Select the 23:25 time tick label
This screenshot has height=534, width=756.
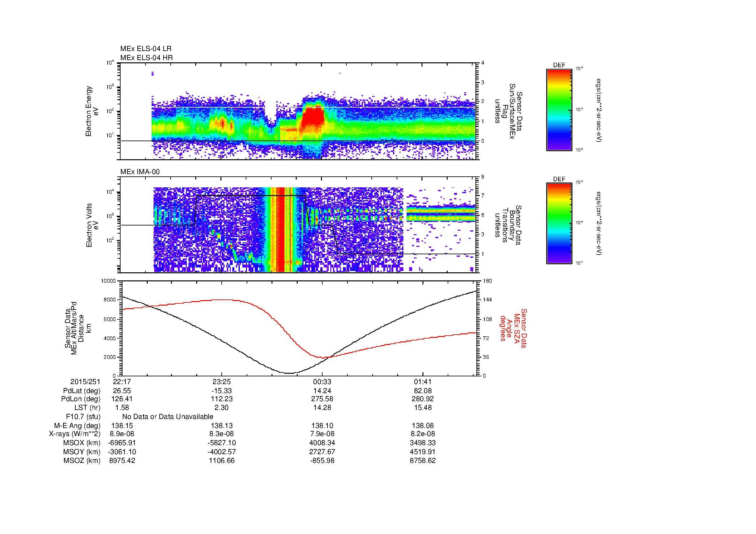coord(222,382)
